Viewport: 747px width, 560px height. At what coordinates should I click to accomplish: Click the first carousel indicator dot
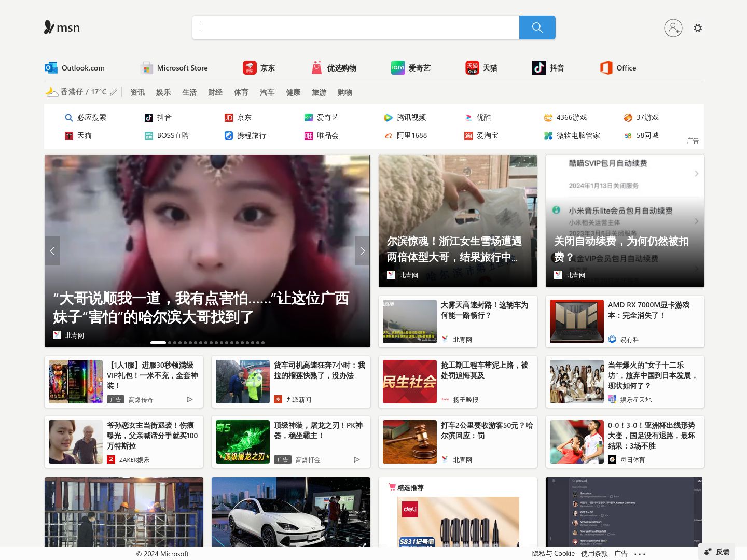click(x=158, y=343)
